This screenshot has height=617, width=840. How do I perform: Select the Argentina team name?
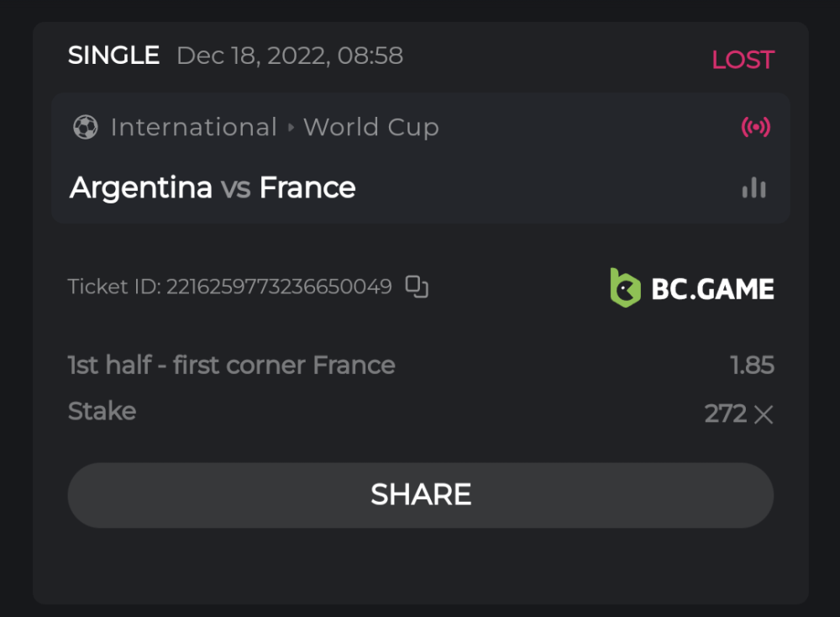click(140, 187)
